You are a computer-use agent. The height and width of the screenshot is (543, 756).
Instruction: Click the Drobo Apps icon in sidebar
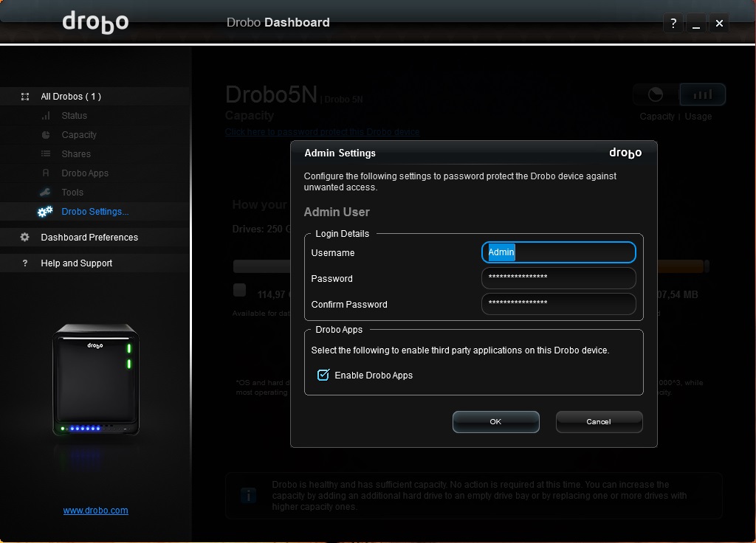pos(46,173)
